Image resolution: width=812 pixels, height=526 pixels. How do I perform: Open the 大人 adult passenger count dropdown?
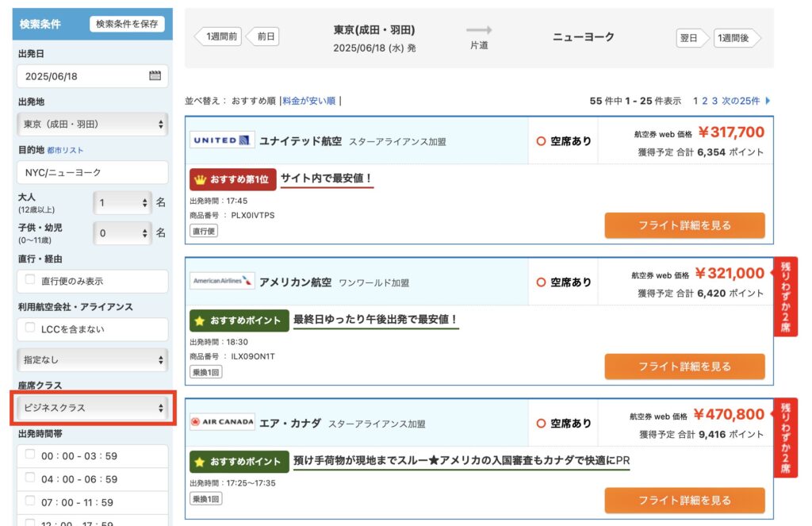pyautogui.click(x=122, y=202)
